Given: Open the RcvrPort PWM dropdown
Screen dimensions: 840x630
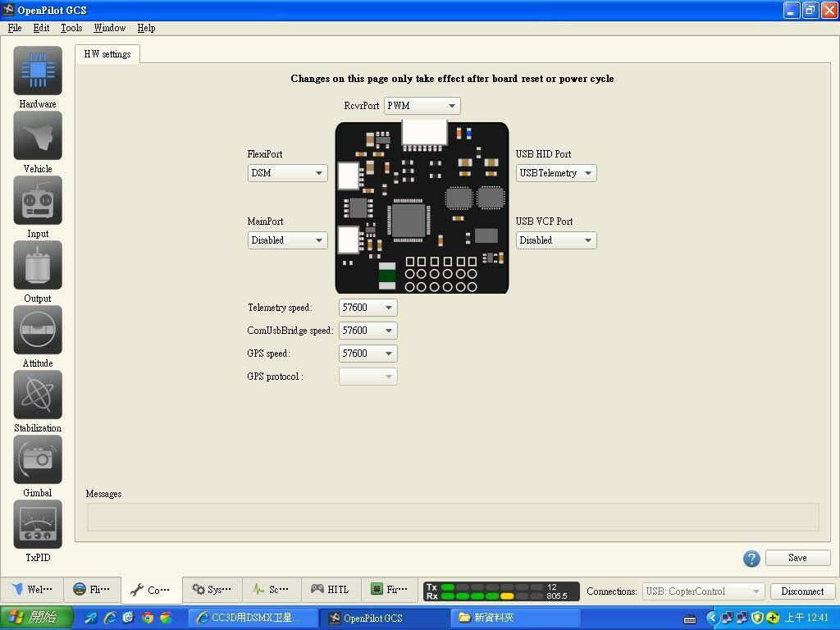Looking at the screenshot, I should pyautogui.click(x=422, y=106).
